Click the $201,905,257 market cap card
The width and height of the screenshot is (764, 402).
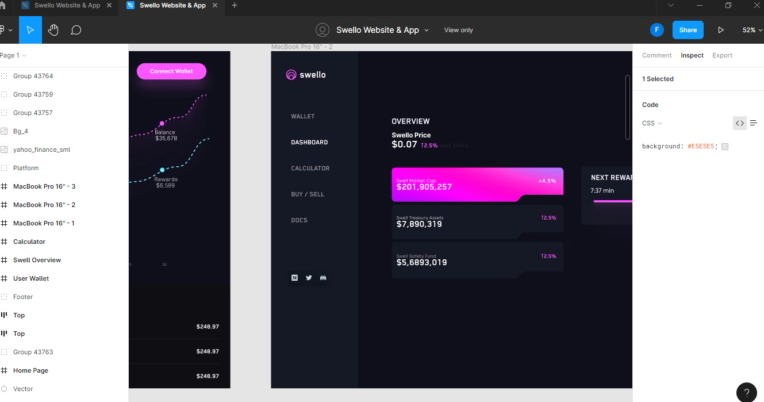tap(478, 184)
